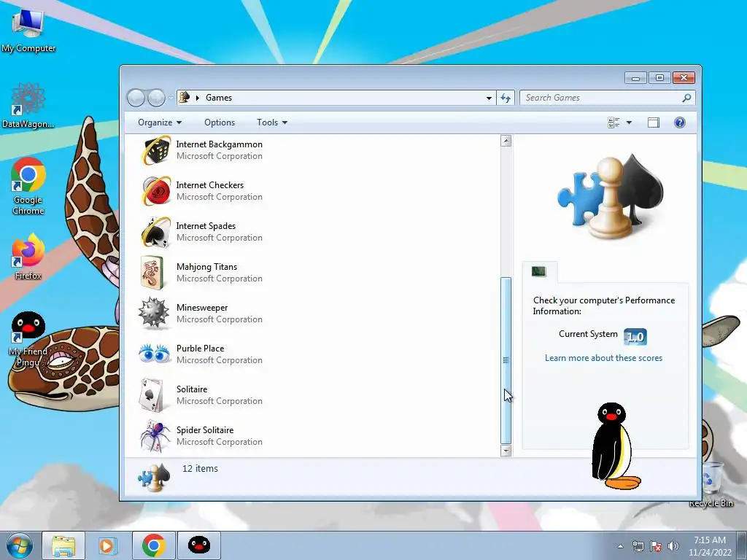Show hidden tray icons arrow
Viewport: 747px width, 560px height.
(620, 546)
